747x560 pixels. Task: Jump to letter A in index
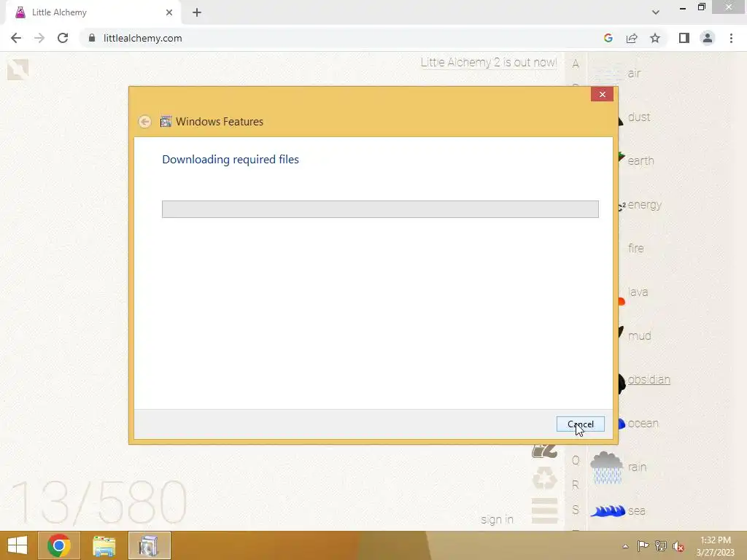(x=576, y=64)
